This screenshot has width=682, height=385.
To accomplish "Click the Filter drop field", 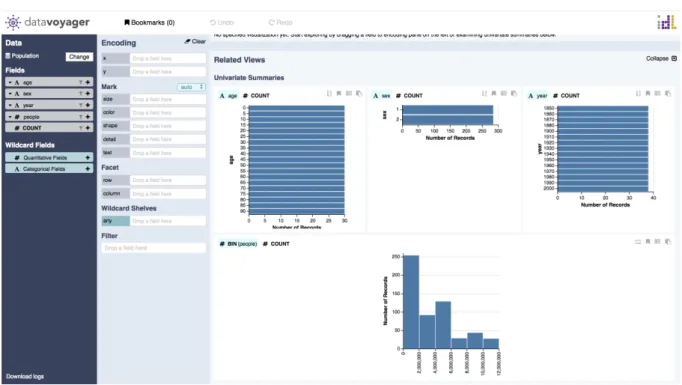I will [154, 248].
